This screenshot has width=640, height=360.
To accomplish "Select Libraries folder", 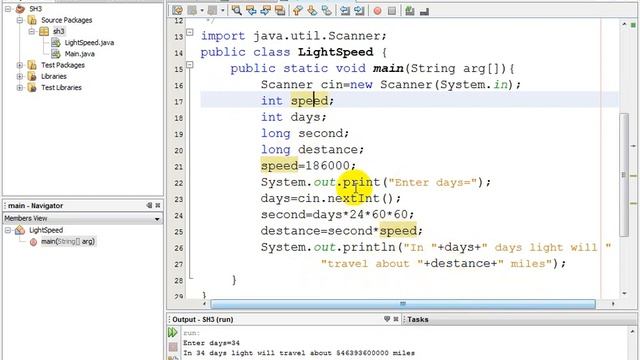I will click(x=53, y=76).
